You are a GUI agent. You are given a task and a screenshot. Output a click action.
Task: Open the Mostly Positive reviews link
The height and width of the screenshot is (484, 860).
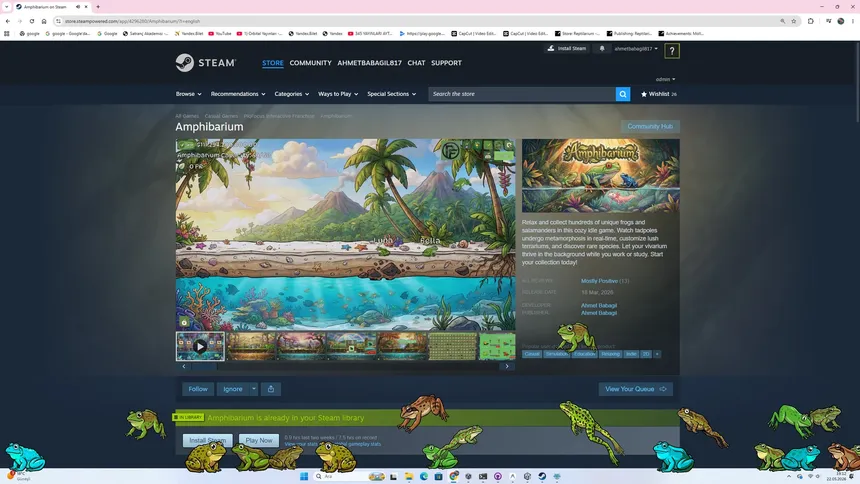tap(599, 281)
